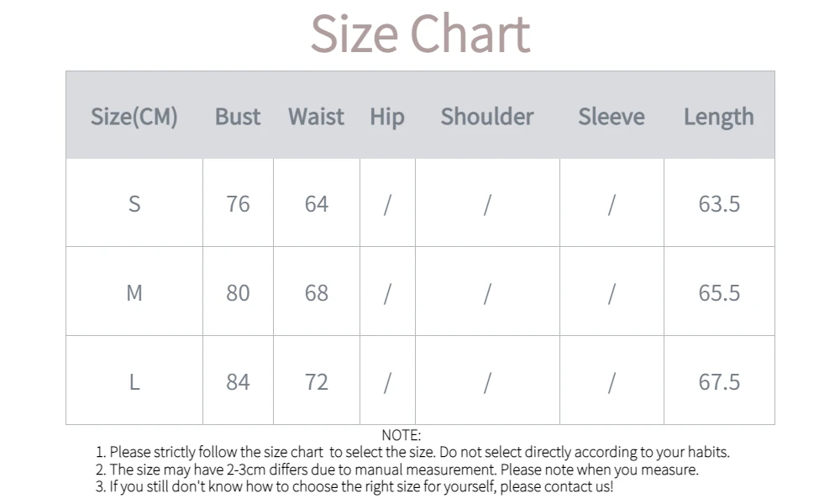Image resolution: width=840 pixels, height=504 pixels.
Task: Click waist value 72 cell
Action: click(316, 381)
